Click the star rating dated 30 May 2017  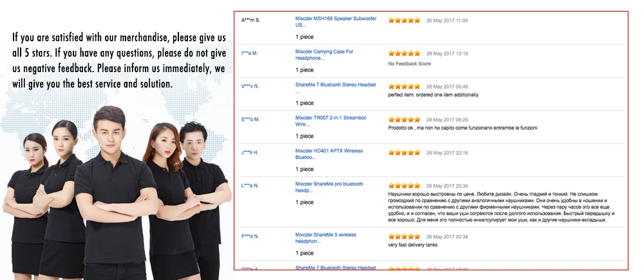(x=404, y=20)
